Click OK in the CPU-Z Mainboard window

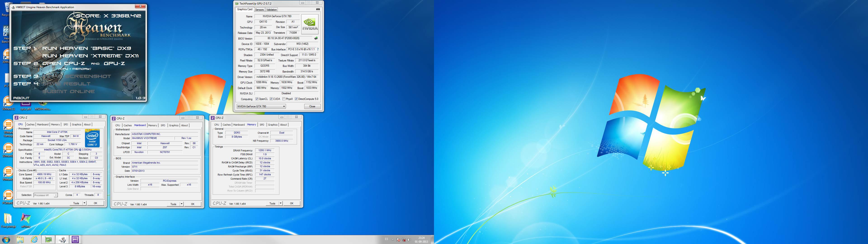[x=192, y=204]
